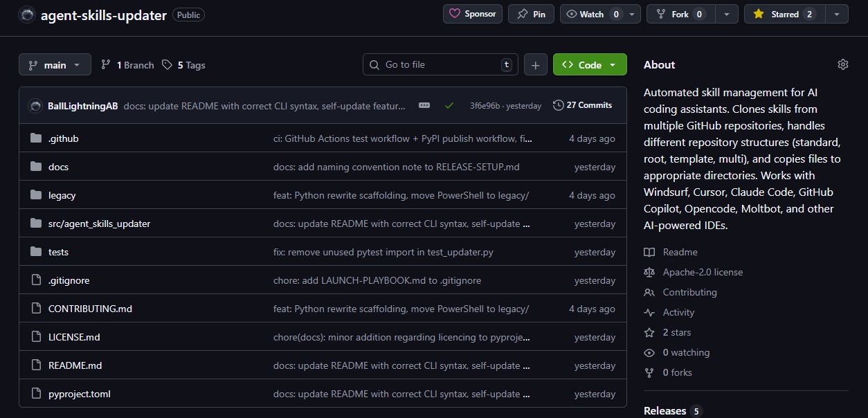Open the repository settings gear in About section

(x=842, y=64)
